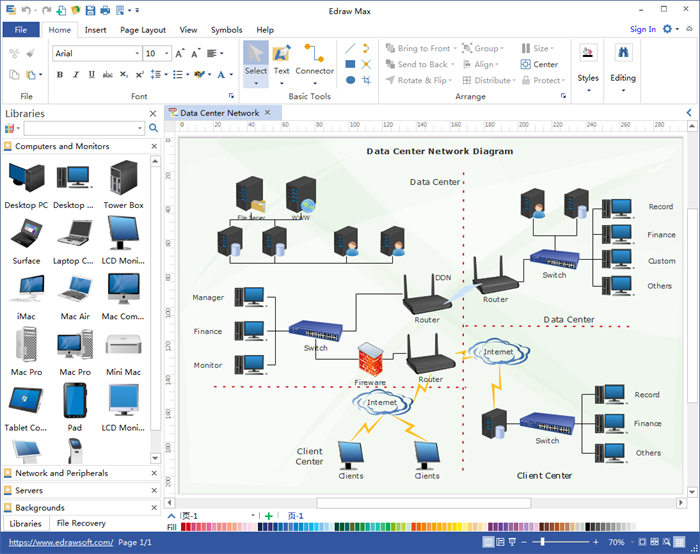Click the Sign In link

(x=643, y=30)
